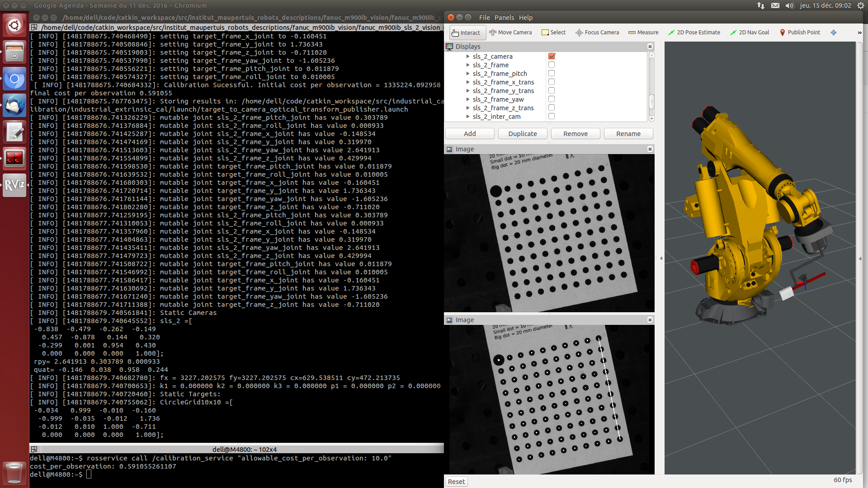Choose the Focus Camera tool
Image resolution: width=868 pixels, height=488 pixels.
[x=597, y=33]
